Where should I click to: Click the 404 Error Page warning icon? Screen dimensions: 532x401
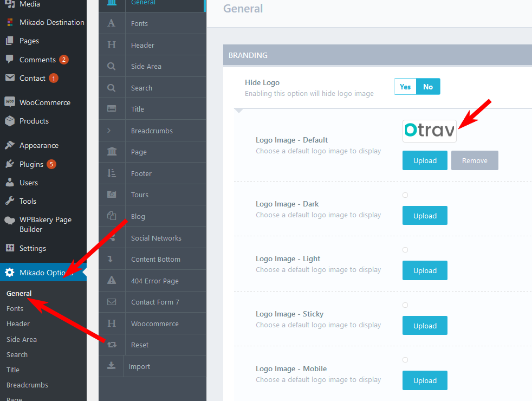(112, 280)
